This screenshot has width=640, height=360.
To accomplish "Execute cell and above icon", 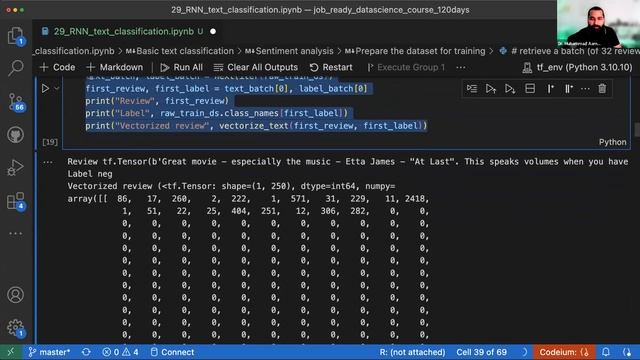I will (491, 89).
